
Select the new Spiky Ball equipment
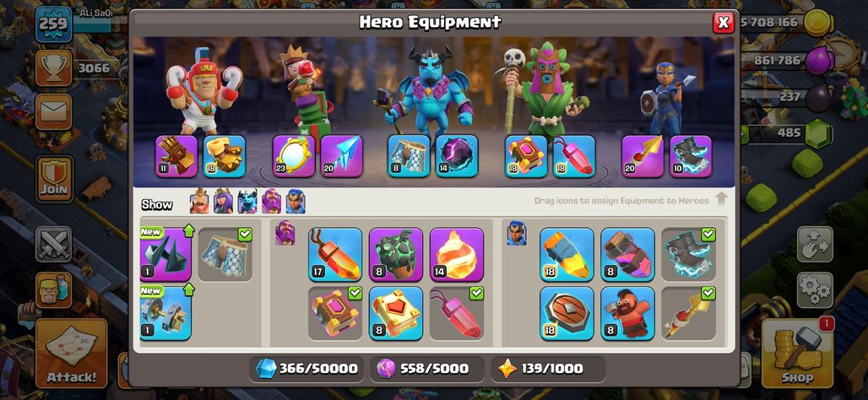tap(165, 255)
